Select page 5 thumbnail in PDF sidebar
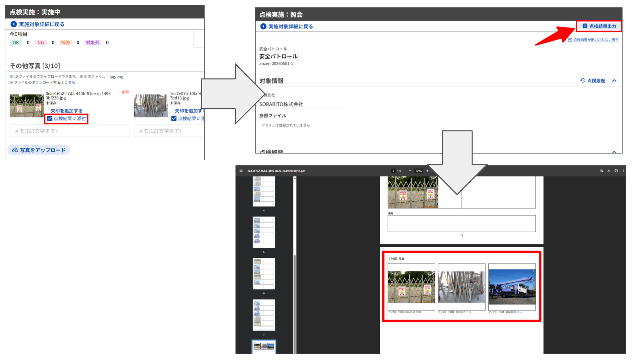Viewport: 644px width, 362px height. 264,232
